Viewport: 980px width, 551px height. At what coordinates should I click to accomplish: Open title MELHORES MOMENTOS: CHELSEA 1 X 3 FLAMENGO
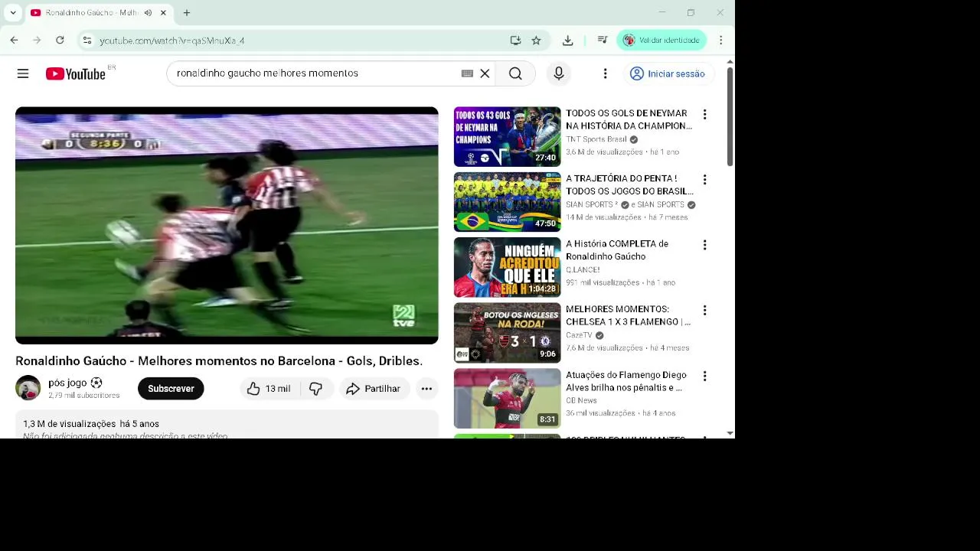[x=628, y=315]
